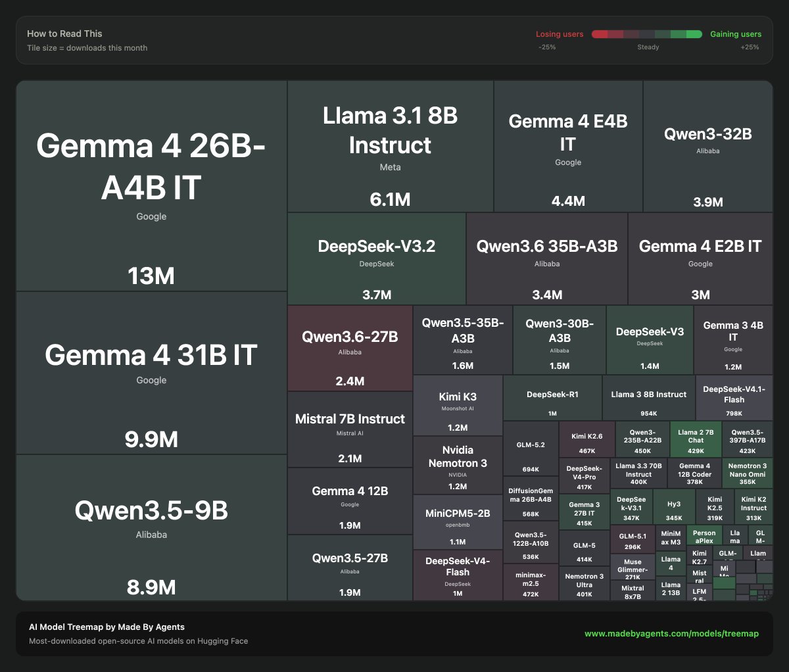Click the DeepSeek-R1 tile
Screen dimensions: 789x672
(x=552, y=398)
